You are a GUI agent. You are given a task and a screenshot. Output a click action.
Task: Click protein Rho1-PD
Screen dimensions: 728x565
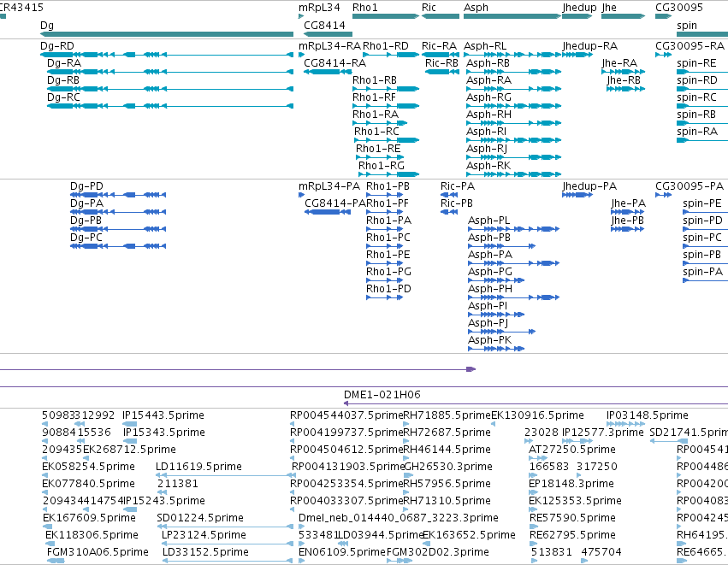click(x=384, y=297)
